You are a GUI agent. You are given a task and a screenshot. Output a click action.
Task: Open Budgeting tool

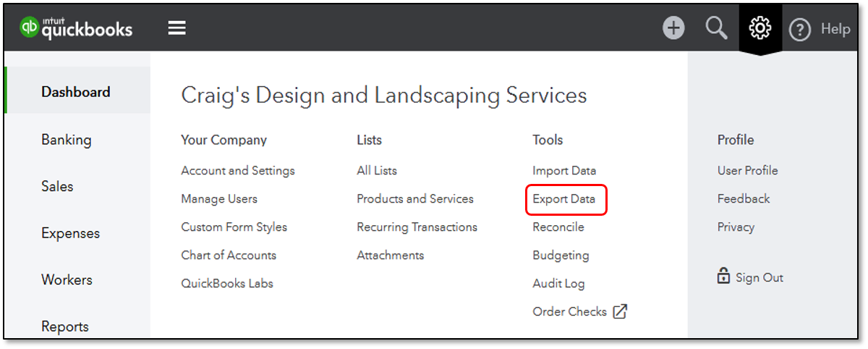(561, 255)
